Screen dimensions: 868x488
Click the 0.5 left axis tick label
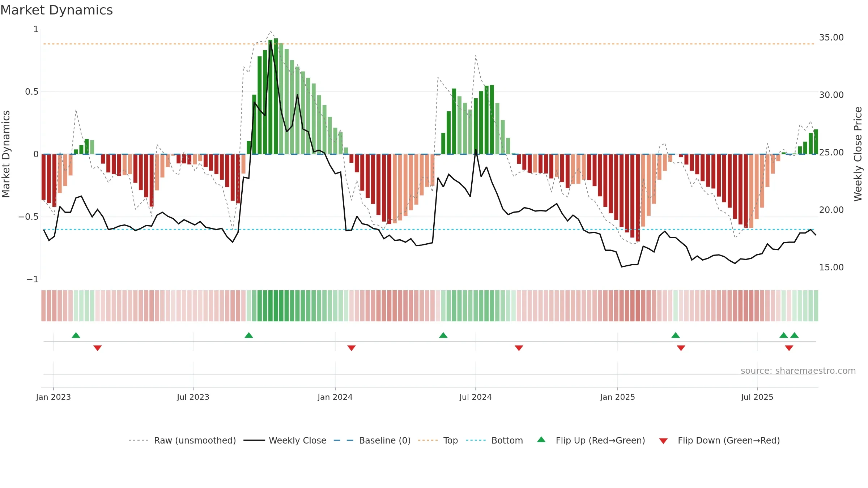(32, 91)
